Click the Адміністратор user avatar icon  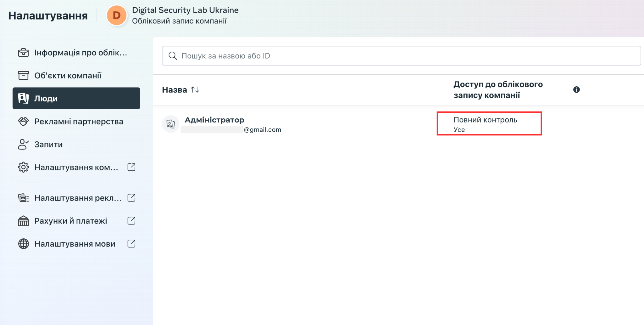point(170,124)
